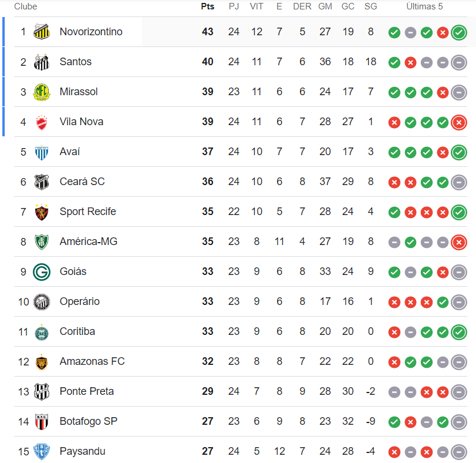
Task: Click the Goiás green G logo
Action: pos(41,271)
